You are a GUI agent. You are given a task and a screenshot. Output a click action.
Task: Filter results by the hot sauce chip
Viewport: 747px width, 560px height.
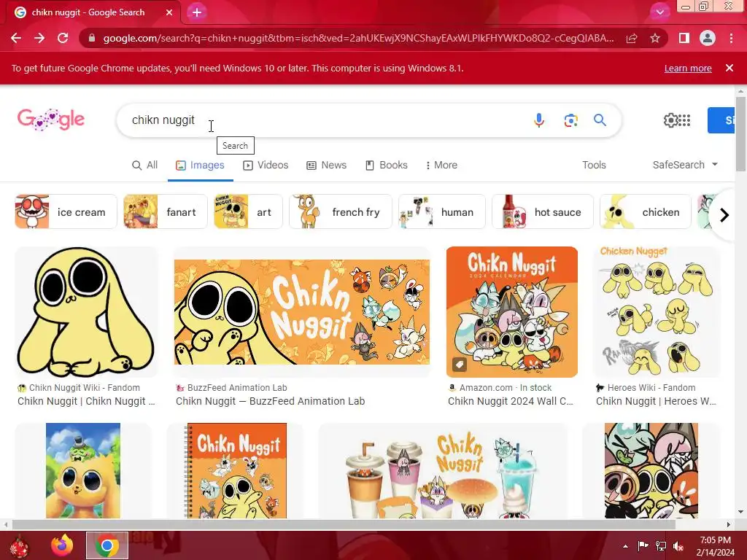point(543,212)
